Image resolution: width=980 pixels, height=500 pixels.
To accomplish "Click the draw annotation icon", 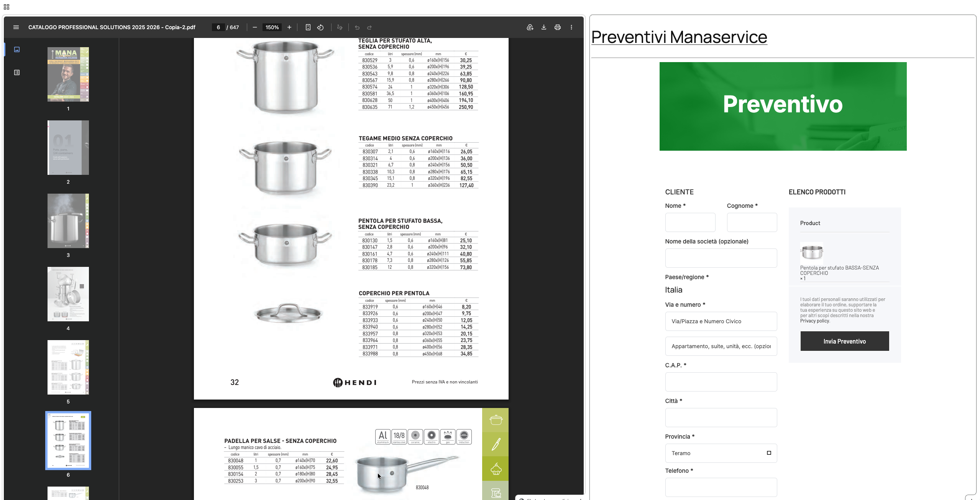I will pyautogui.click(x=340, y=27).
